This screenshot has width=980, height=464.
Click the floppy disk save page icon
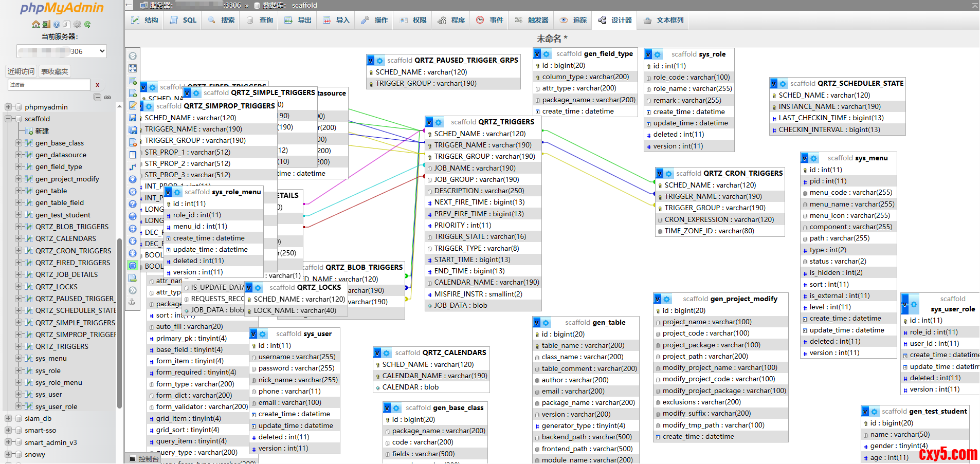133,118
